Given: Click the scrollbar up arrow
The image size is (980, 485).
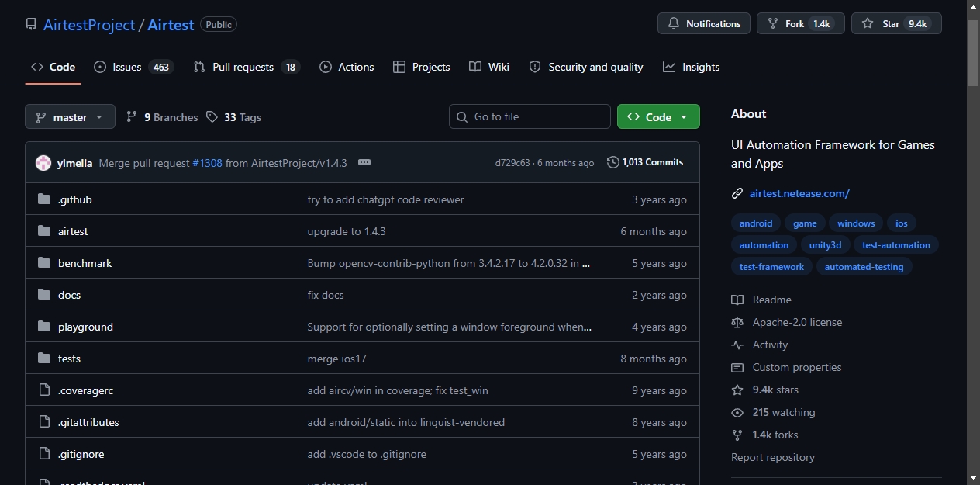Looking at the screenshot, I should (x=973, y=7).
